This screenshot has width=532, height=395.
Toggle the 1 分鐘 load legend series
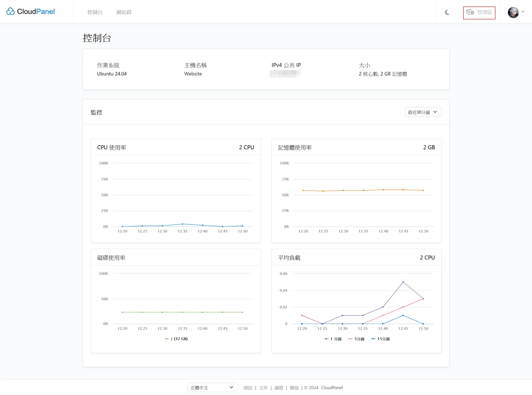point(333,339)
